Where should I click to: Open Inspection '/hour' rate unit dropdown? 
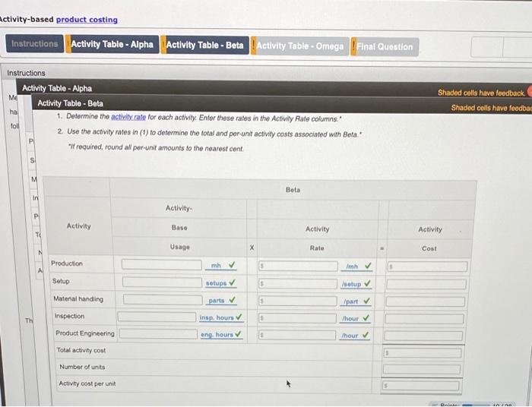pyautogui.click(x=350, y=319)
